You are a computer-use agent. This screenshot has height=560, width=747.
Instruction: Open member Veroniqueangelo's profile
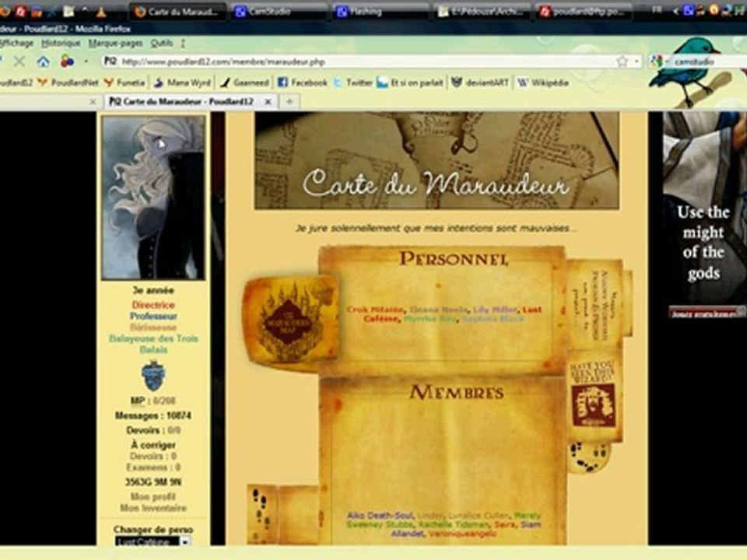click(462, 534)
